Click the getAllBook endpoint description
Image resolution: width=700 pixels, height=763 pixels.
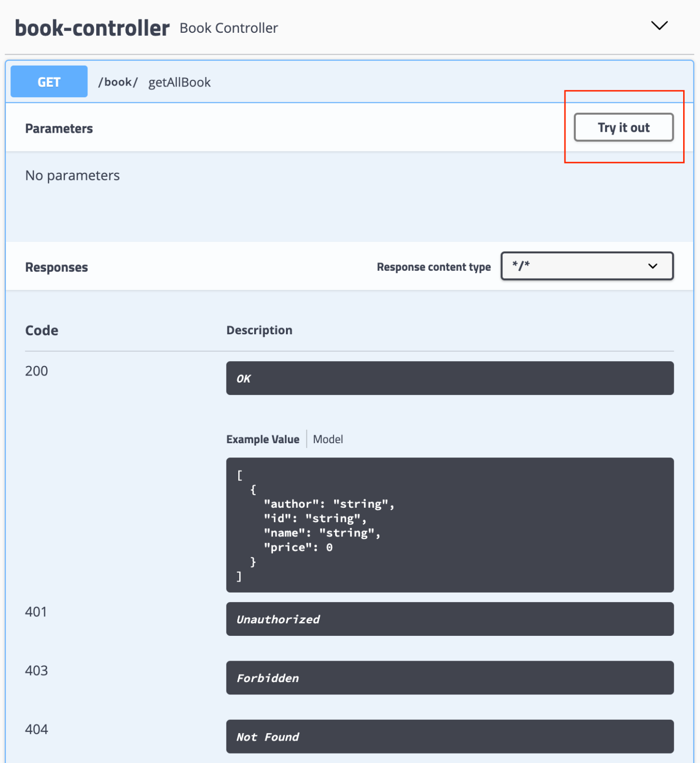(180, 81)
